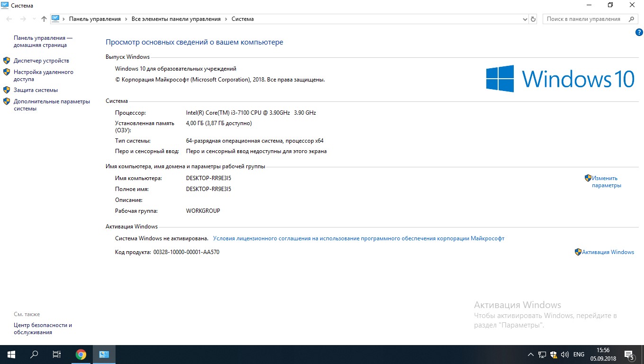Click product code "00328-10000-00001-AA570"
This screenshot has height=364, width=644.
click(x=186, y=252)
